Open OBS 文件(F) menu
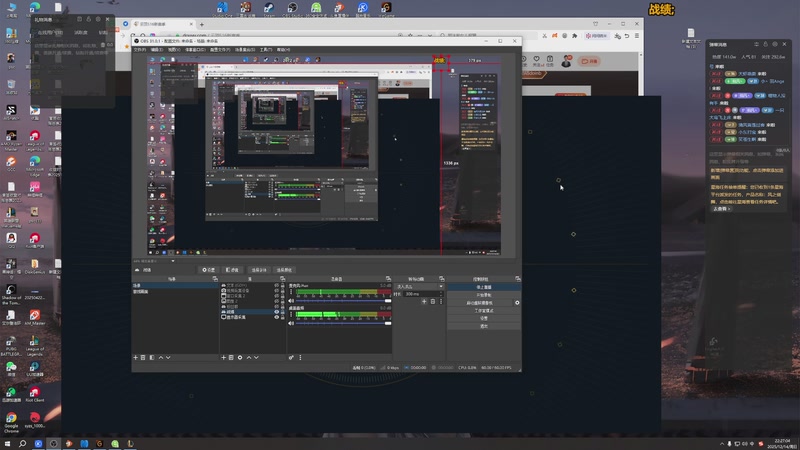This screenshot has width=800, height=450. [x=139, y=49]
